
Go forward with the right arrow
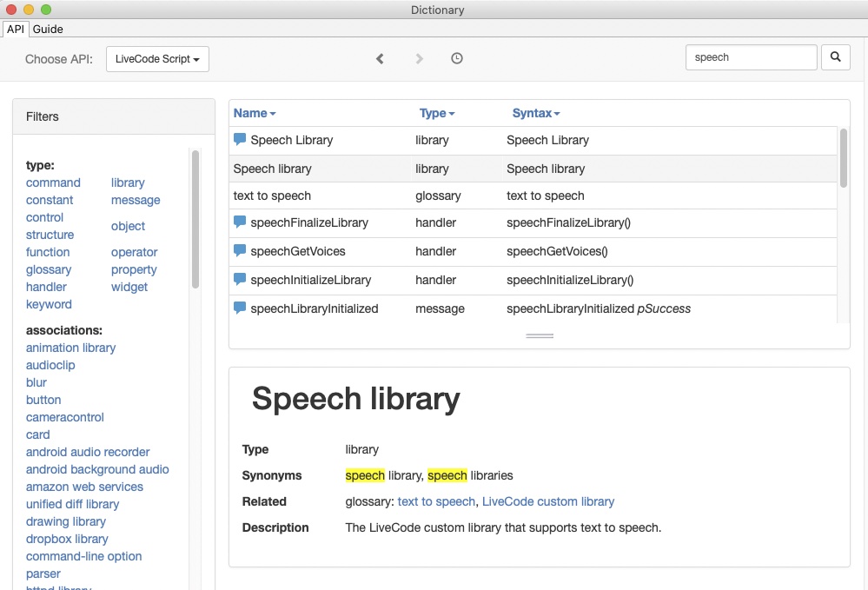pyautogui.click(x=420, y=58)
